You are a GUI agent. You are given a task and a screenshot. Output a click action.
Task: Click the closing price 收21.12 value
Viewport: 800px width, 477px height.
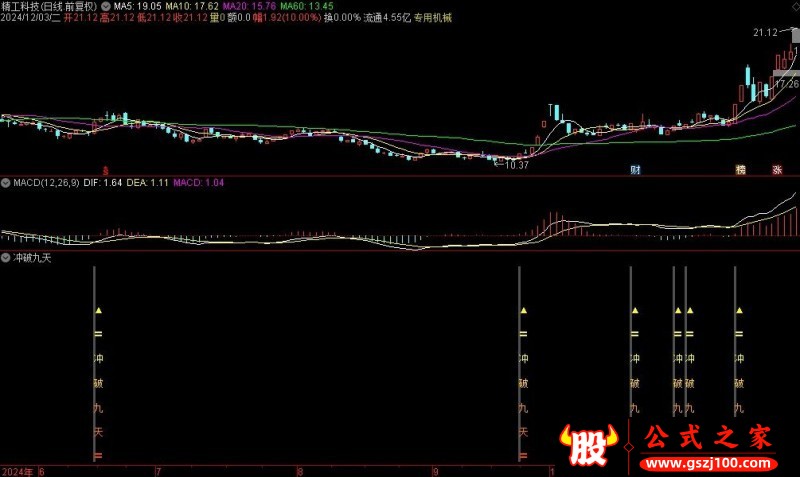click(x=190, y=18)
